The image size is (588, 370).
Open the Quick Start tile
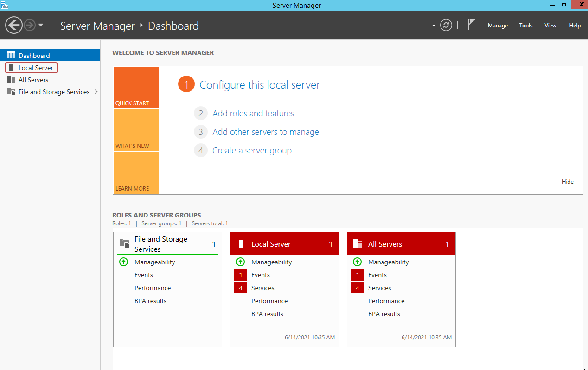[136, 88]
